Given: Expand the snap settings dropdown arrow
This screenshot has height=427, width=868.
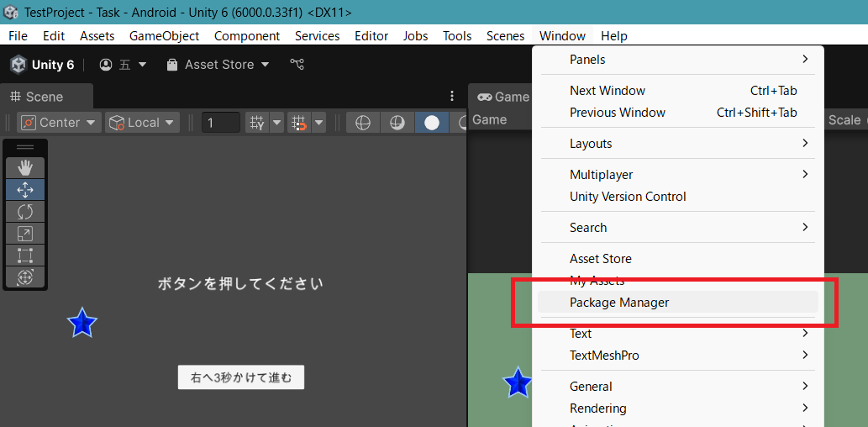Looking at the screenshot, I should (318, 123).
